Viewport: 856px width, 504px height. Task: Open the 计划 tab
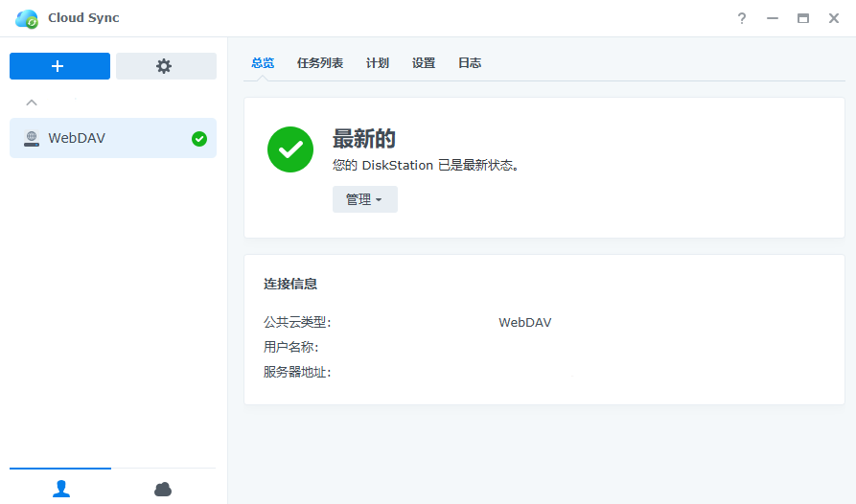(378, 63)
